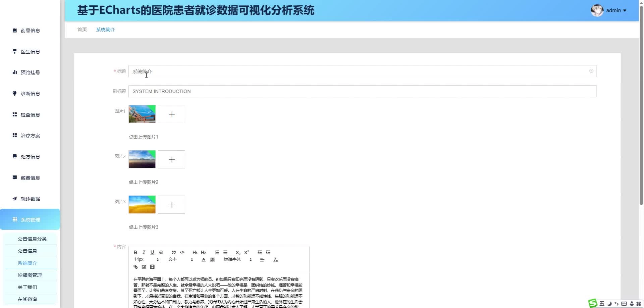The image size is (644, 308).
Task: Pick a text background color
Action: 212,260
